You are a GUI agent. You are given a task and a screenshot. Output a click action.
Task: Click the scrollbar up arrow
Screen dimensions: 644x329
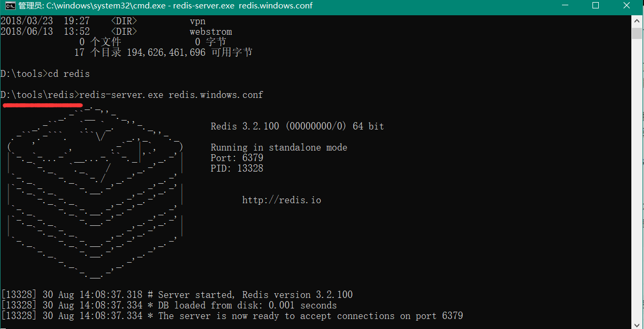[636, 20]
